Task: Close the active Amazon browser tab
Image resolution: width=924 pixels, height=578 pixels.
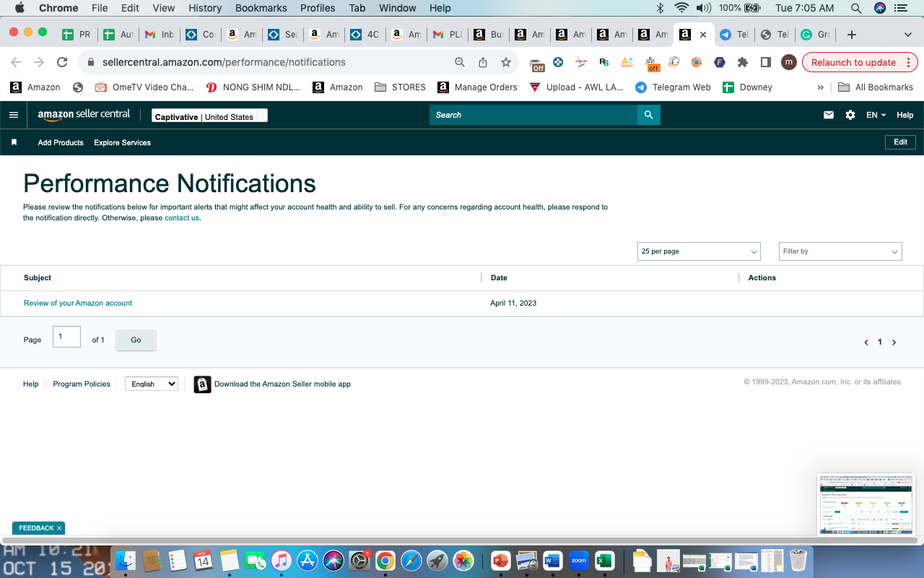Action: tap(703, 35)
